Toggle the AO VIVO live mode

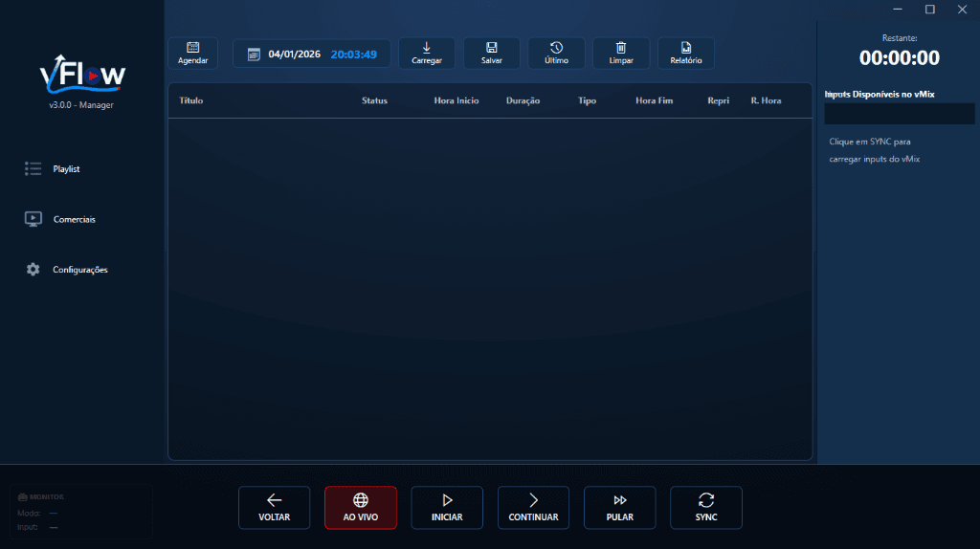click(x=361, y=507)
